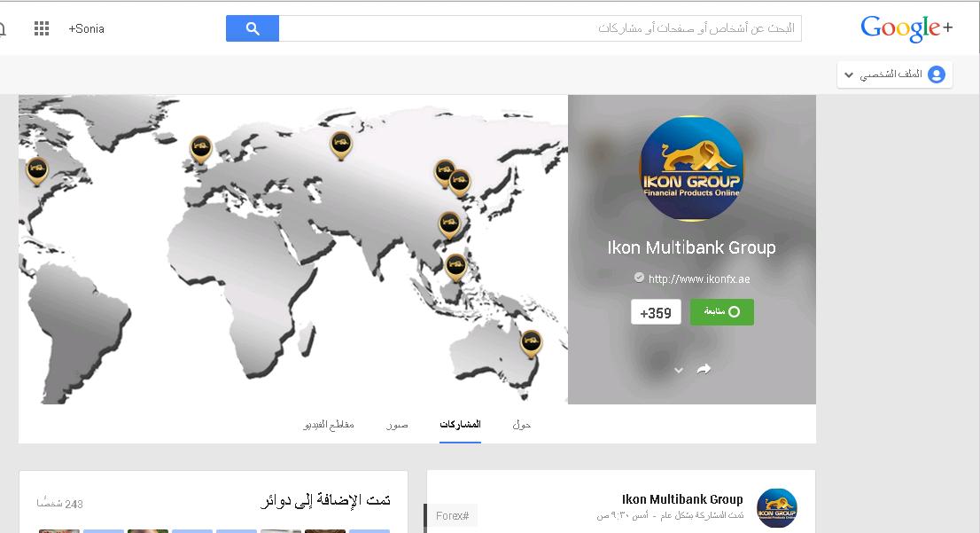The width and height of the screenshot is (980, 533).
Task: Open the مقاطع الفيديو videos tab
Action: pyautogui.click(x=329, y=425)
